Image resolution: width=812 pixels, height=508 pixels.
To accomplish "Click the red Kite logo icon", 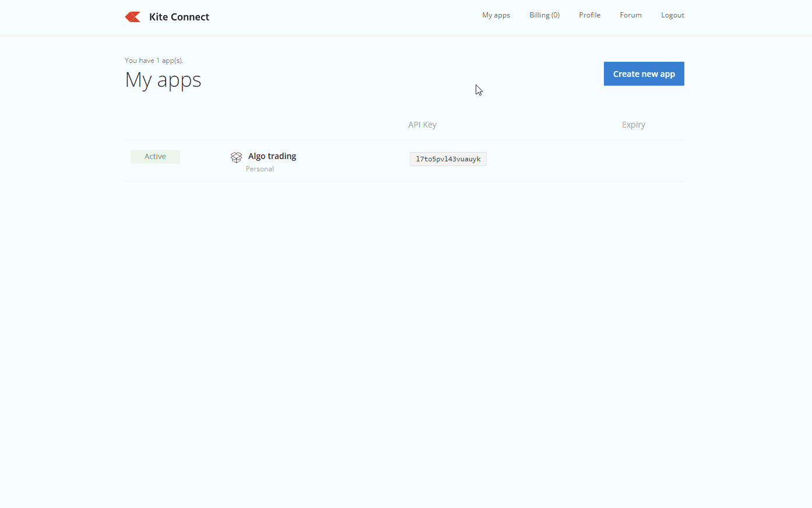I will [133, 17].
